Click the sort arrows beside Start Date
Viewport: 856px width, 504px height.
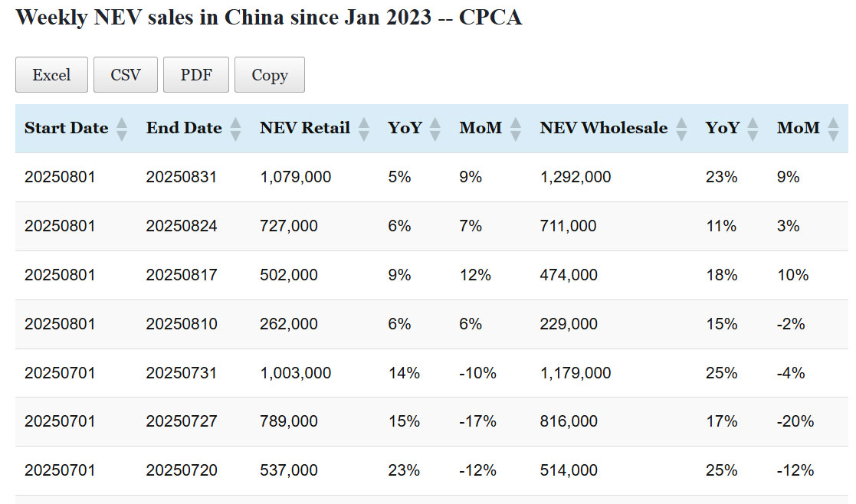coord(121,129)
